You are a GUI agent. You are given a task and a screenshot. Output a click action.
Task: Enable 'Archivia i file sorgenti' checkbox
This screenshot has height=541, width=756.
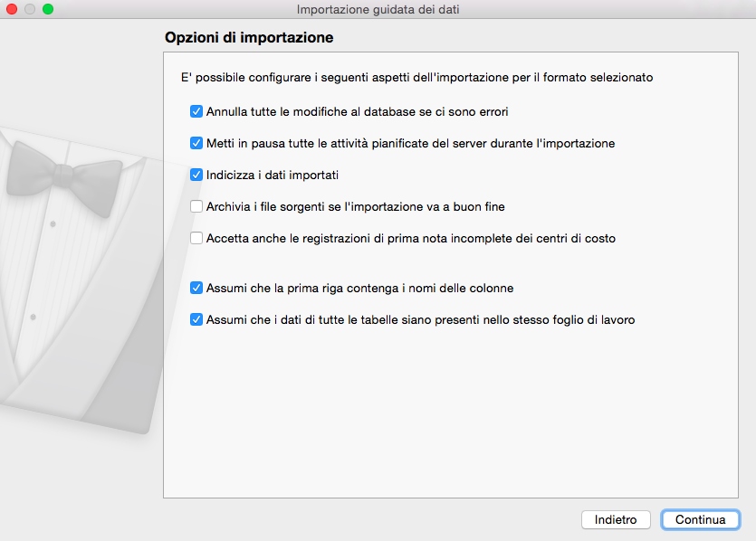pos(196,206)
